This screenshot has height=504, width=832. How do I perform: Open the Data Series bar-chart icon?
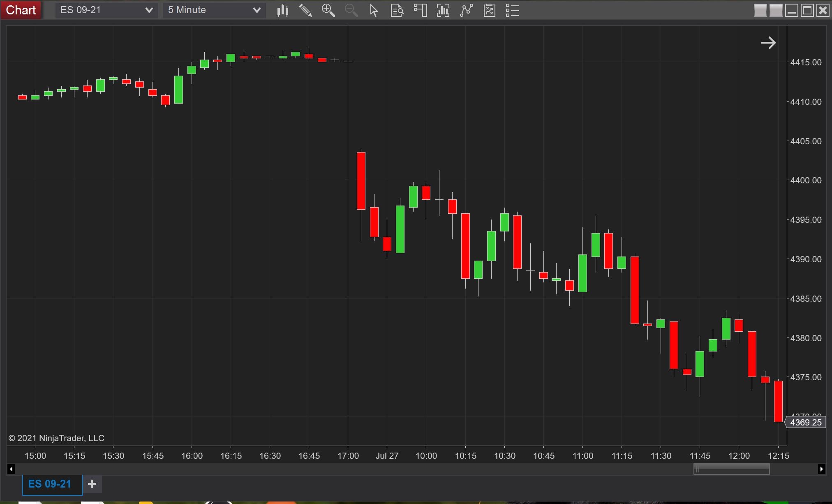443,10
